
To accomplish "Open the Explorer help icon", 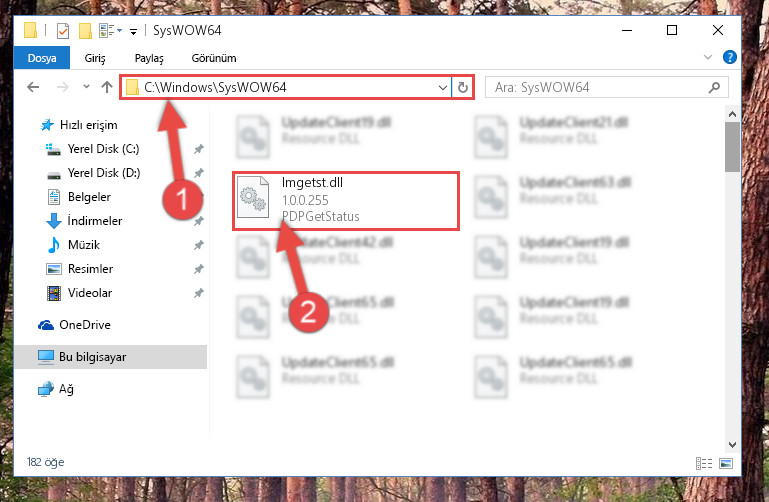I will pos(729,57).
